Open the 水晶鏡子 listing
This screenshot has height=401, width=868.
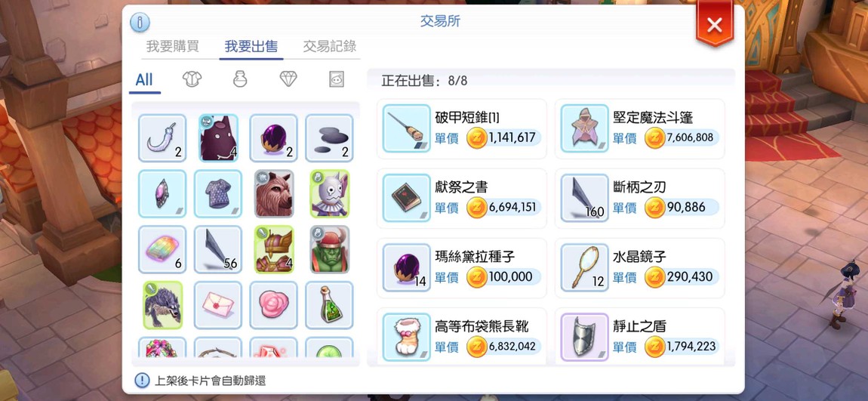tap(639, 268)
